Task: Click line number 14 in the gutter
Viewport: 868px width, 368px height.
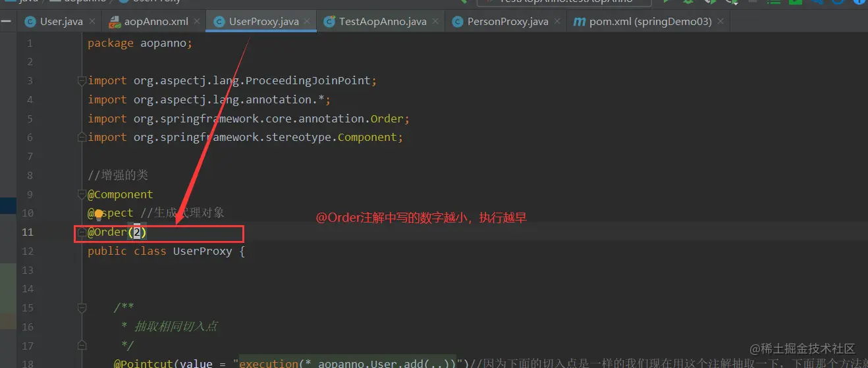Action: 27,289
